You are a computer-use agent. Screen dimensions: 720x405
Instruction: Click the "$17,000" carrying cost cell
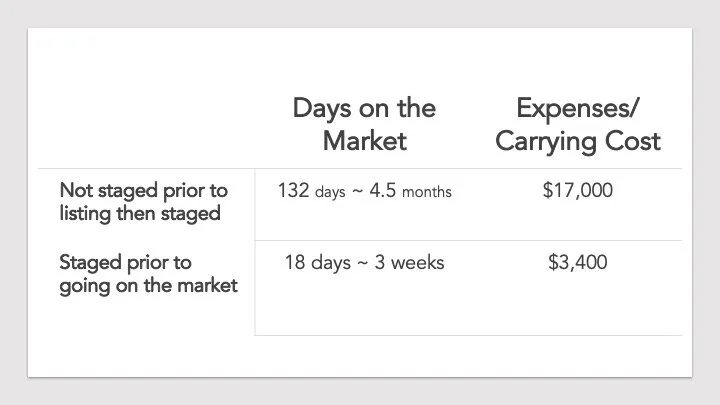[x=578, y=190]
